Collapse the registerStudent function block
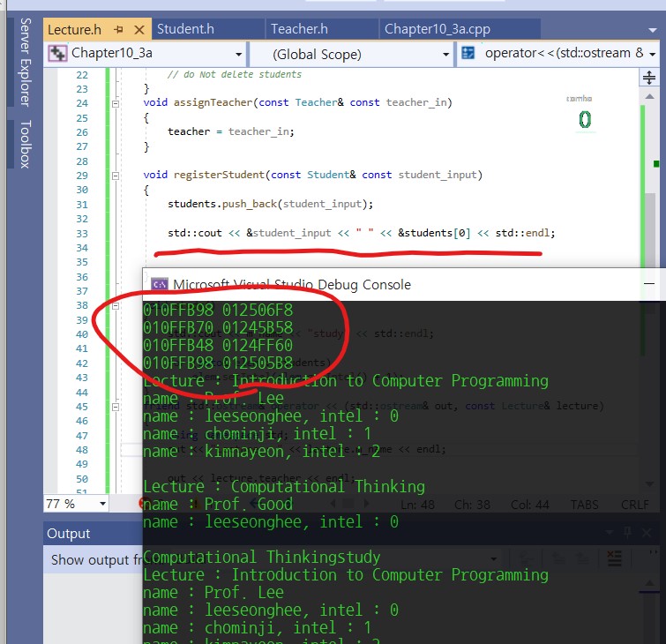Image resolution: width=666 pixels, height=644 pixels. click(x=116, y=176)
